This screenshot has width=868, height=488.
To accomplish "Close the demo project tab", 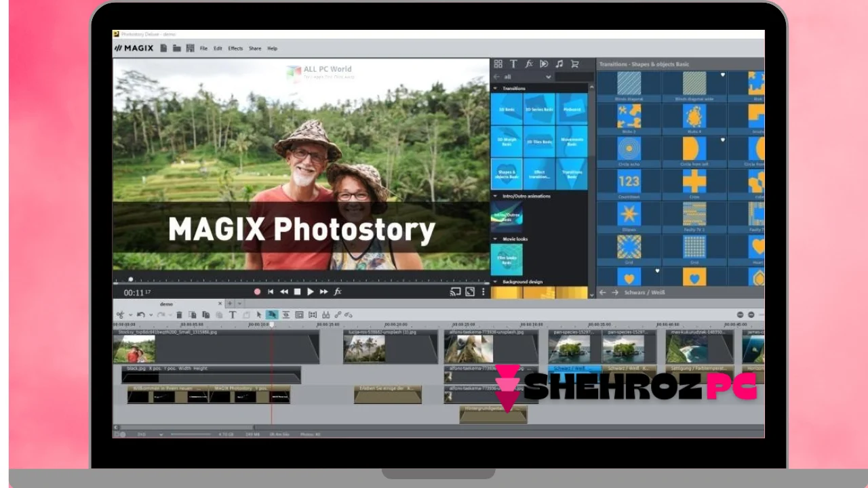I will pos(220,304).
